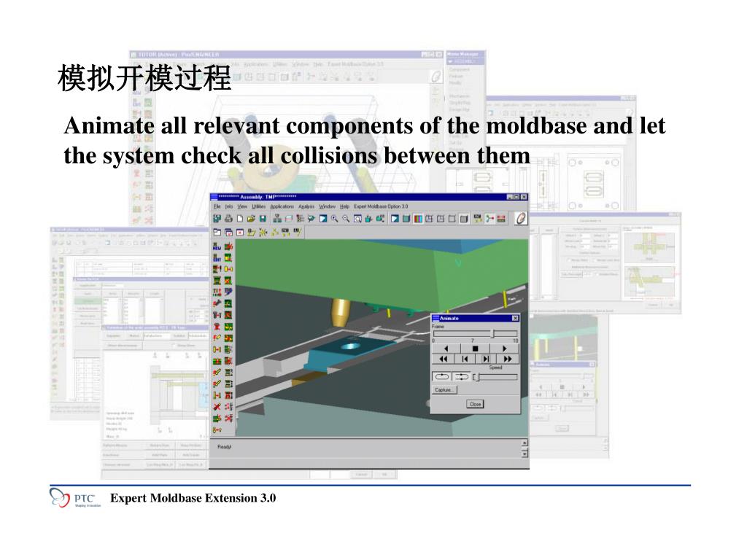
Task: Step back one frame
Action: point(465,359)
